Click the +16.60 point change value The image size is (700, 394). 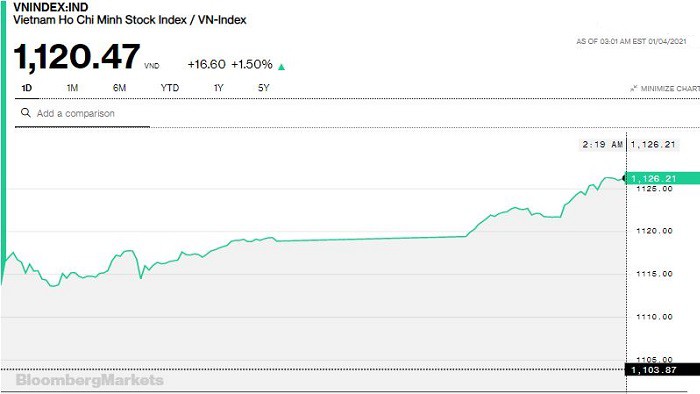pos(206,65)
